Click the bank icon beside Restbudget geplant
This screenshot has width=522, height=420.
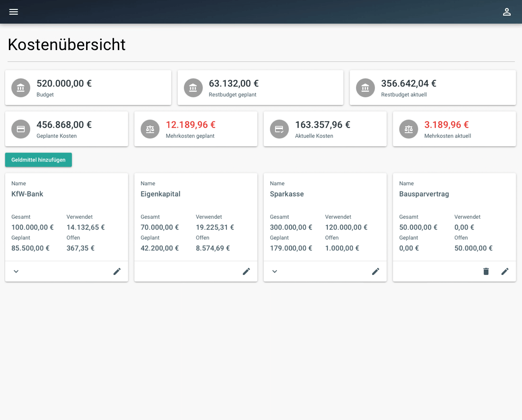click(x=193, y=88)
